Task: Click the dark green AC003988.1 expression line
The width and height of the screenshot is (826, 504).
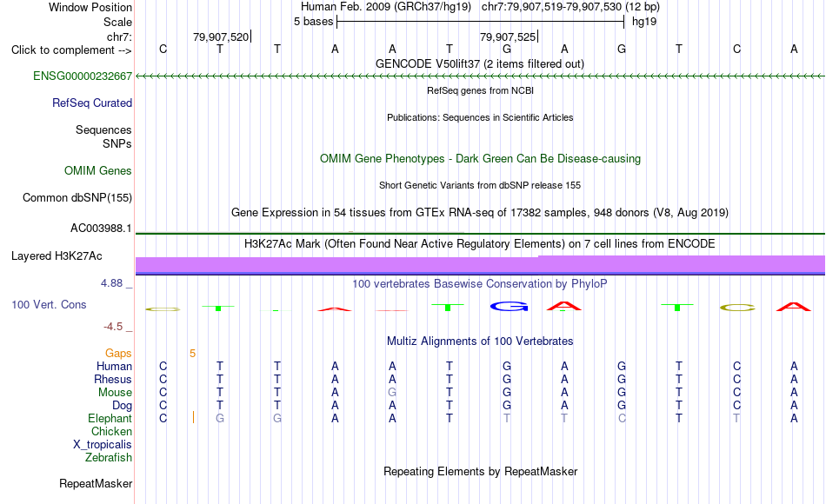Action: point(480,233)
